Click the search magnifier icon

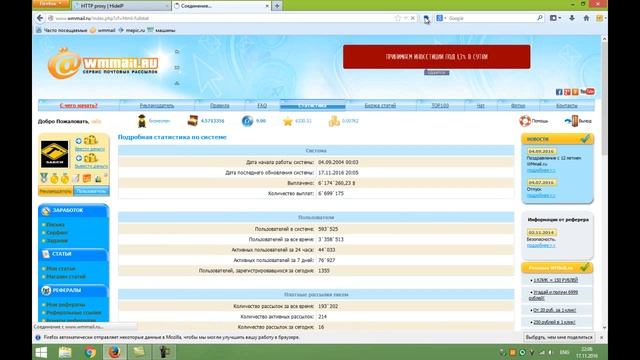click(540, 18)
